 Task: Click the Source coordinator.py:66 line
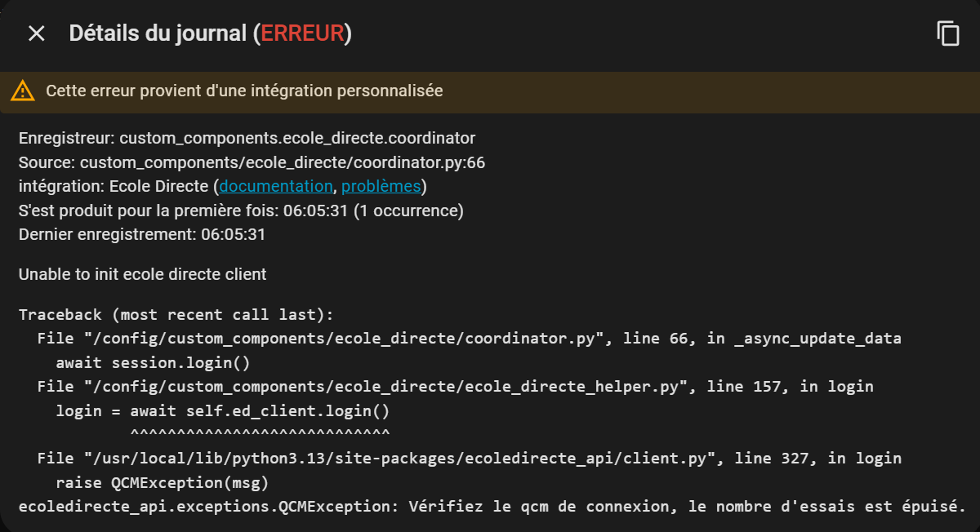[x=252, y=162]
